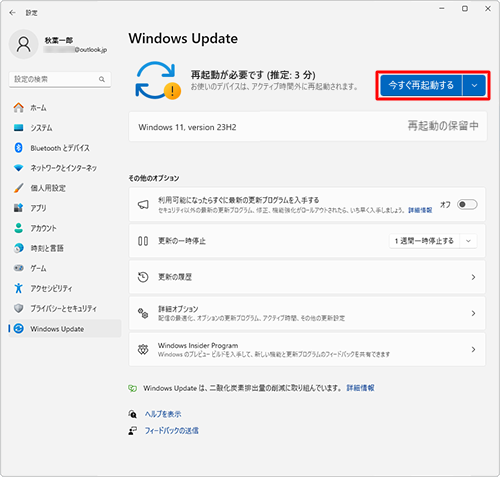Open the pause duration dropdown chevron
This screenshot has height=477, width=500.
468,241
